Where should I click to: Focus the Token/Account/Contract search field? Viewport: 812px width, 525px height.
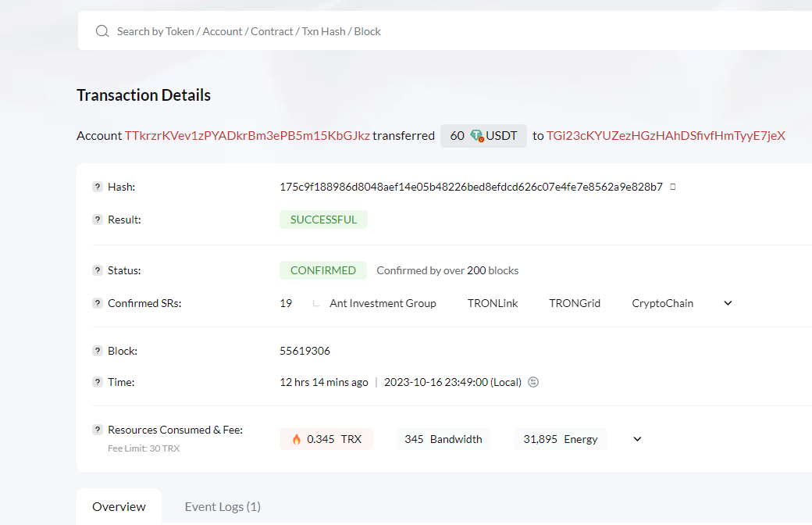coord(445,31)
